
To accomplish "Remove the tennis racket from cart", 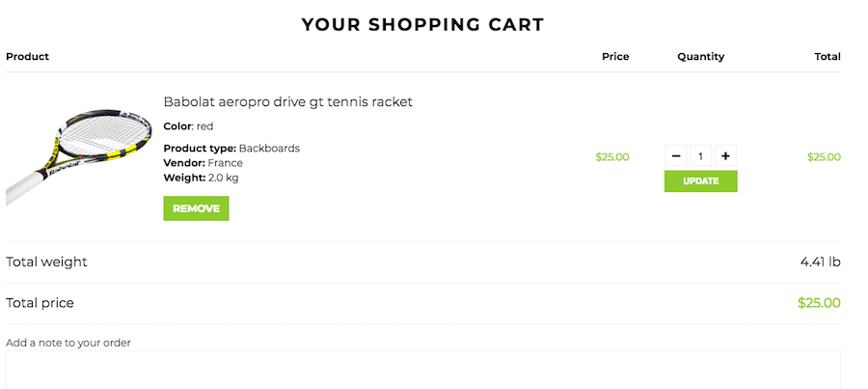I will tap(196, 208).
